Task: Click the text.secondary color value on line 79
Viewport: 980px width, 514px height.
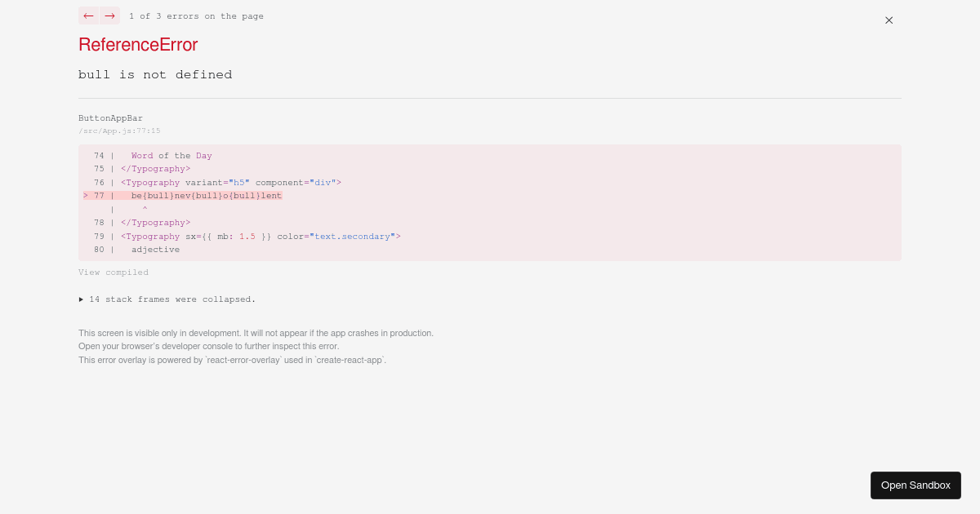Action: (x=352, y=237)
